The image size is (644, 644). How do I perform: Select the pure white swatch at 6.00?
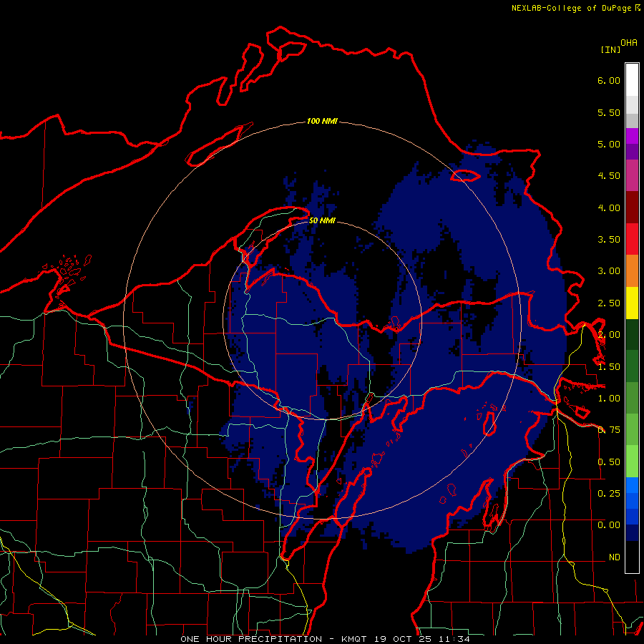(632, 79)
